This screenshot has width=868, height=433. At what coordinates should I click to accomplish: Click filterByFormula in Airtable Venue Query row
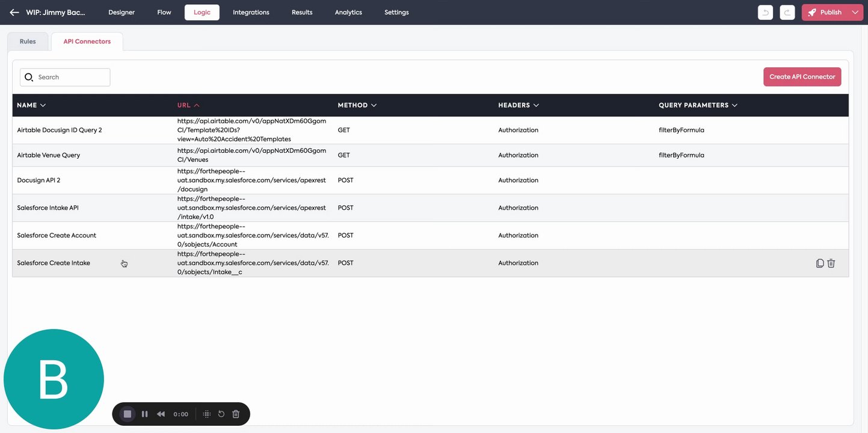682,155
